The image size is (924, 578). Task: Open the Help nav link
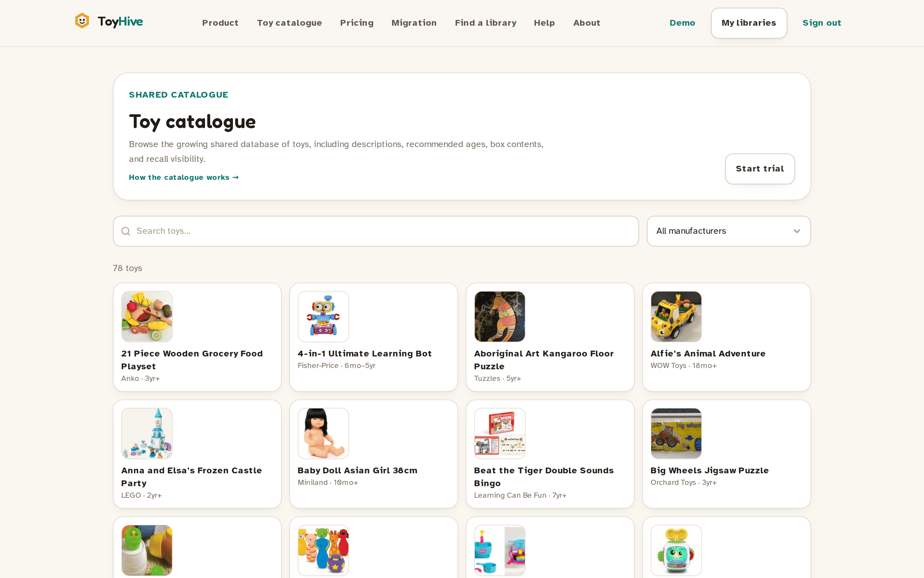pos(544,23)
